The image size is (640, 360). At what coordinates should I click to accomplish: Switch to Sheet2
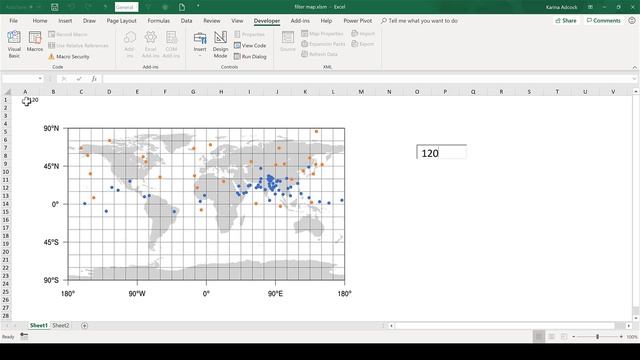60,325
